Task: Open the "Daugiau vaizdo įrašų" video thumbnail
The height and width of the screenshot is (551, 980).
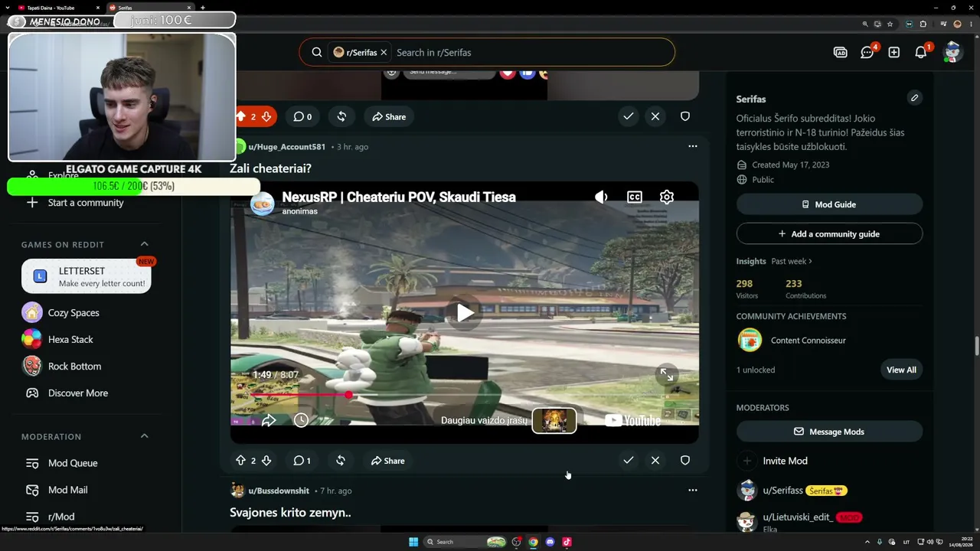Action: (x=554, y=420)
